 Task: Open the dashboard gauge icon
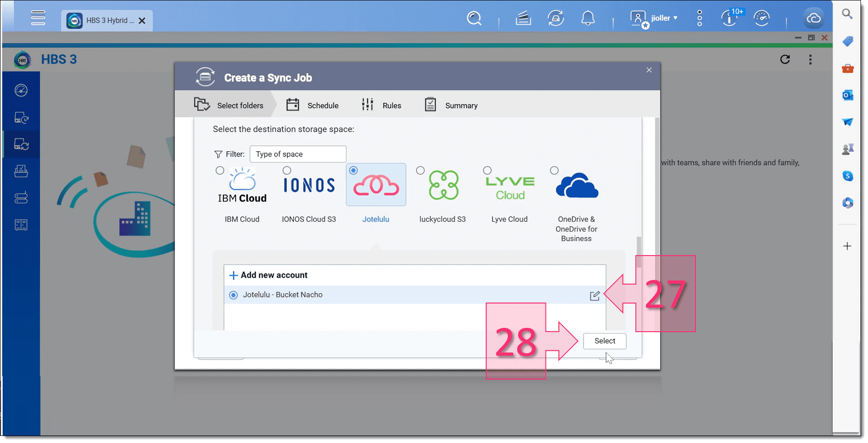(x=761, y=18)
